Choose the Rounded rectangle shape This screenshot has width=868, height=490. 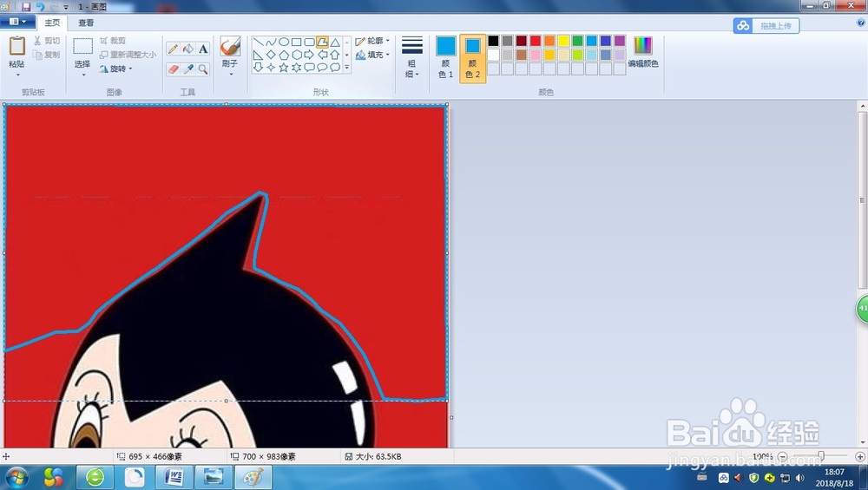[309, 42]
